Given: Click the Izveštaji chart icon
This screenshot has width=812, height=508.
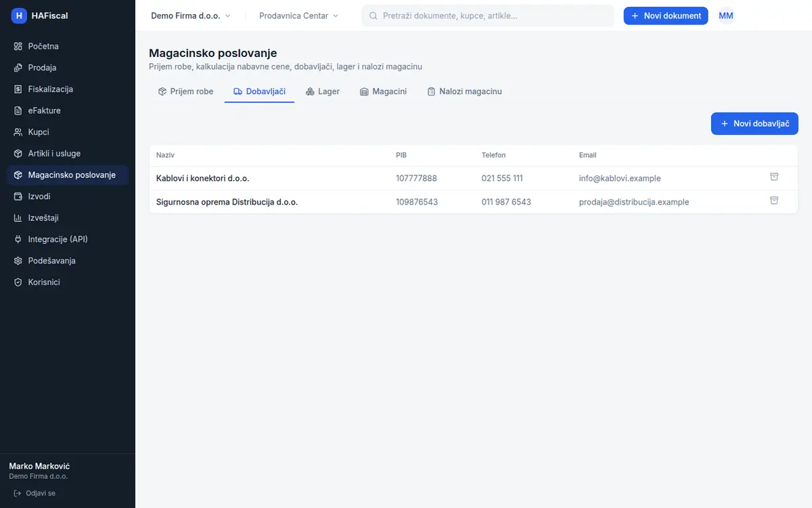Looking at the screenshot, I should (x=18, y=218).
